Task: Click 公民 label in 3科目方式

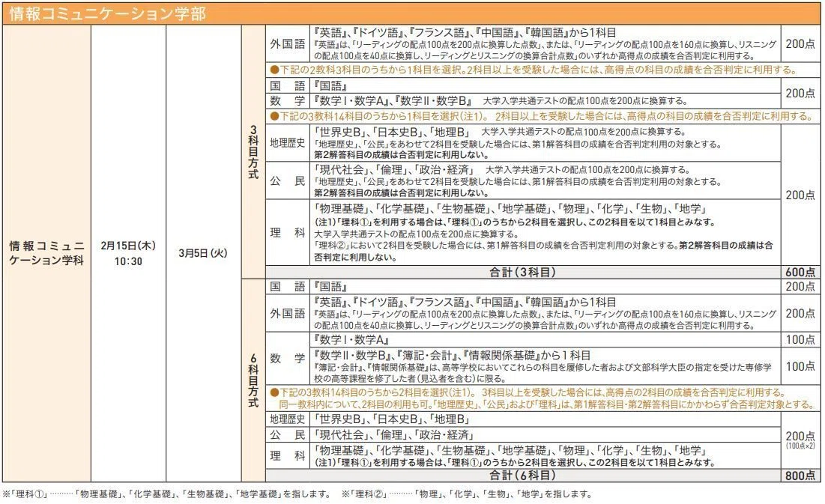Action: coord(287,181)
